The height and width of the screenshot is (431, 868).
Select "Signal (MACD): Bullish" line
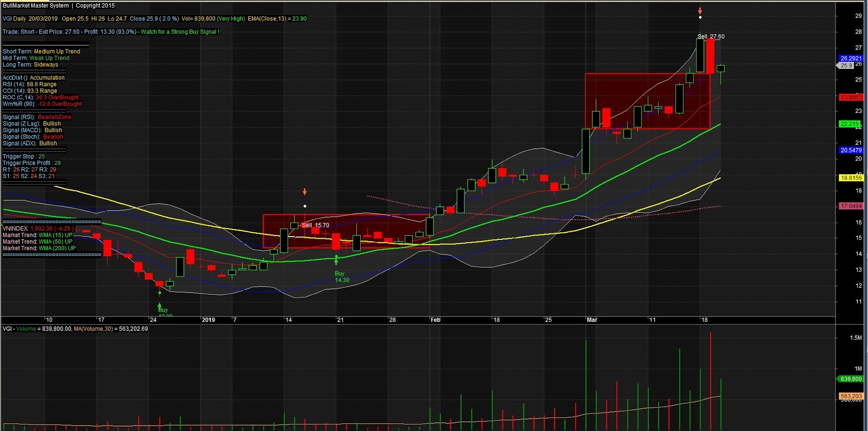(33, 130)
